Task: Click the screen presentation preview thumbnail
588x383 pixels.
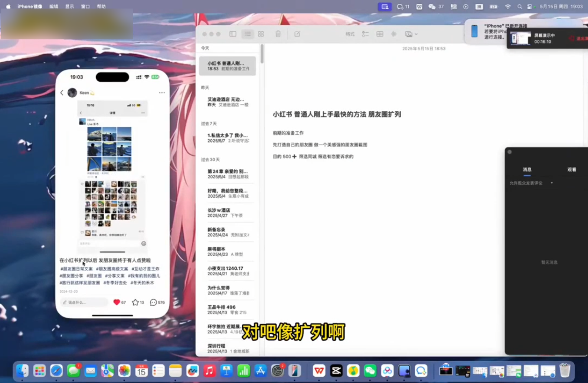Action: click(x=520, y=38)
